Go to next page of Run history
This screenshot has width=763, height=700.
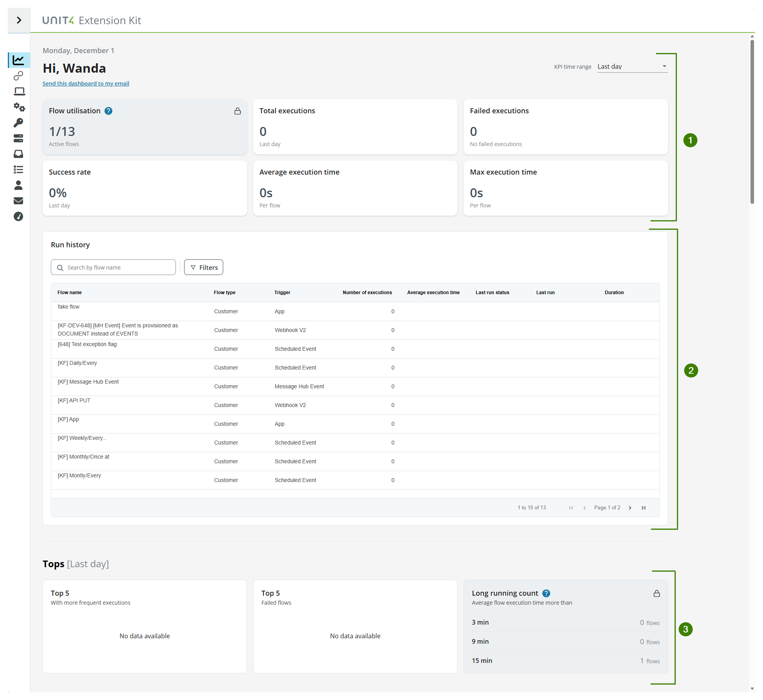tap(630, 507)
